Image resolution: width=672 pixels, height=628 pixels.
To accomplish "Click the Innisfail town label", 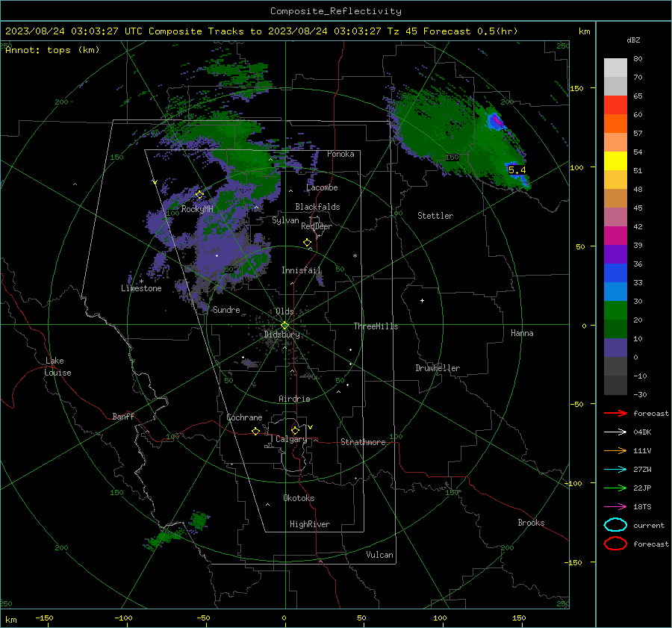I will pyautogui.click(x=302, y=270).
